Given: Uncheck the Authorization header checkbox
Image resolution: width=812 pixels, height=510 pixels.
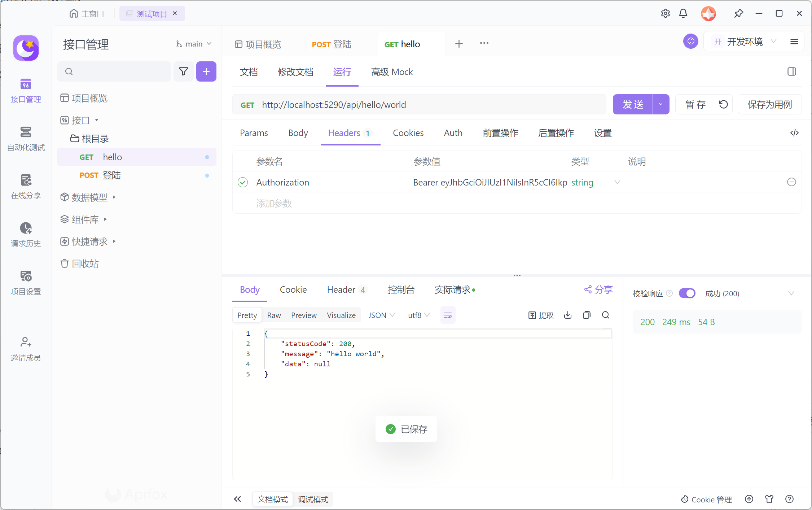Looking at the screenshot, I should coord(243,182).
